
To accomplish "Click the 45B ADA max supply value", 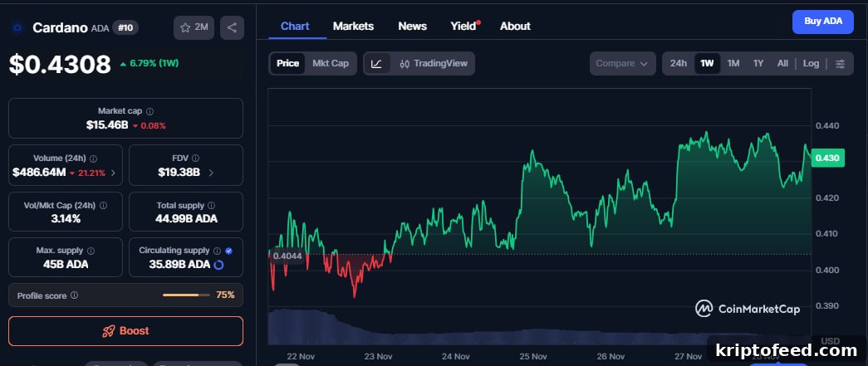I will pos(66,264).
